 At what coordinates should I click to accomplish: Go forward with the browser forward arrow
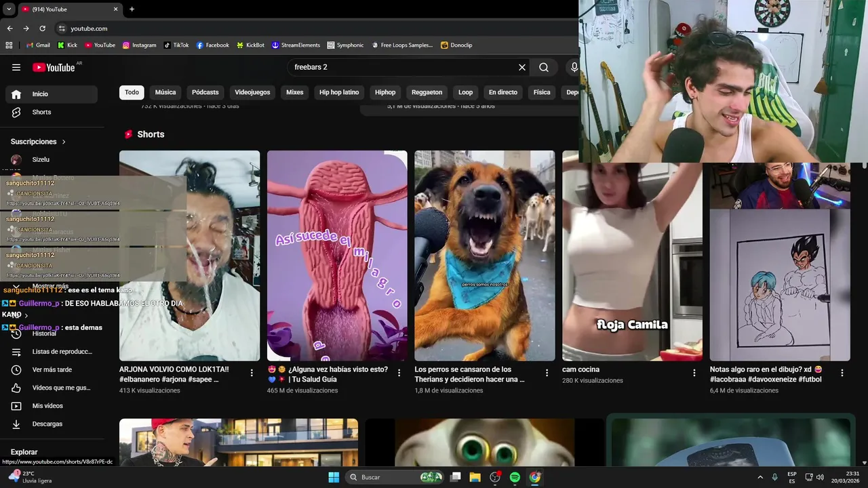[x=26, y=28]
